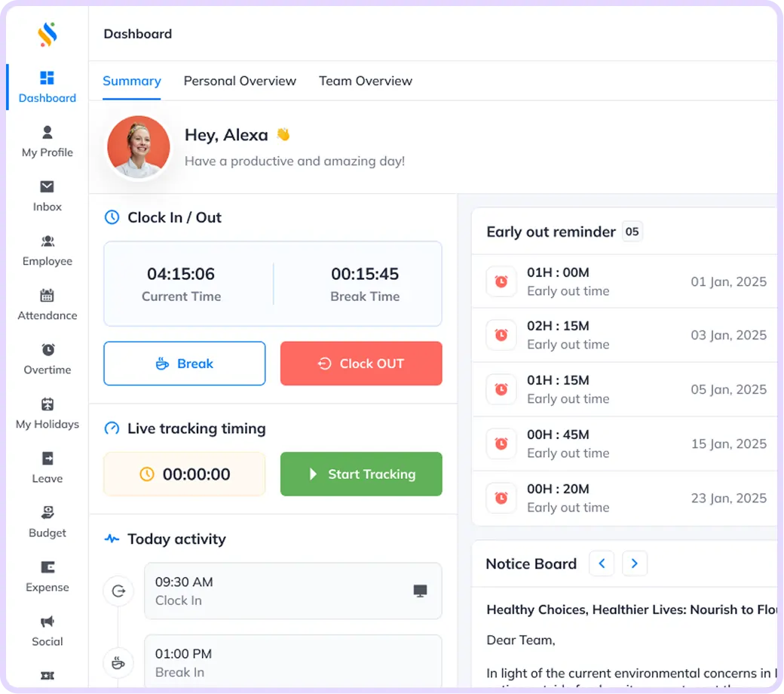Start a Break

(185, 364)
